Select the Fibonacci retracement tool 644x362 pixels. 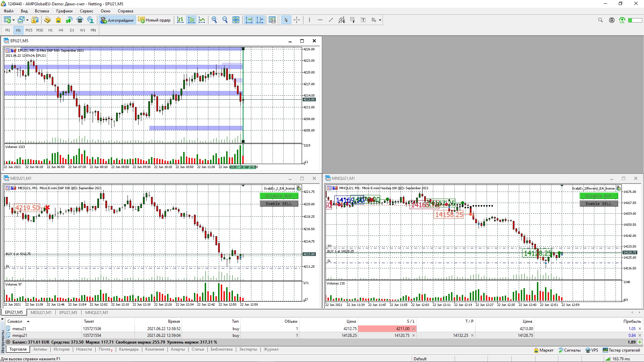(x=352, y=20)
